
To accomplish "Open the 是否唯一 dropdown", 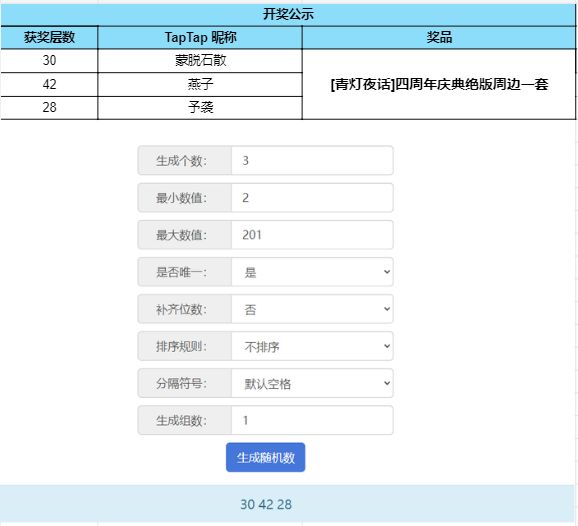I will (312, 272).
